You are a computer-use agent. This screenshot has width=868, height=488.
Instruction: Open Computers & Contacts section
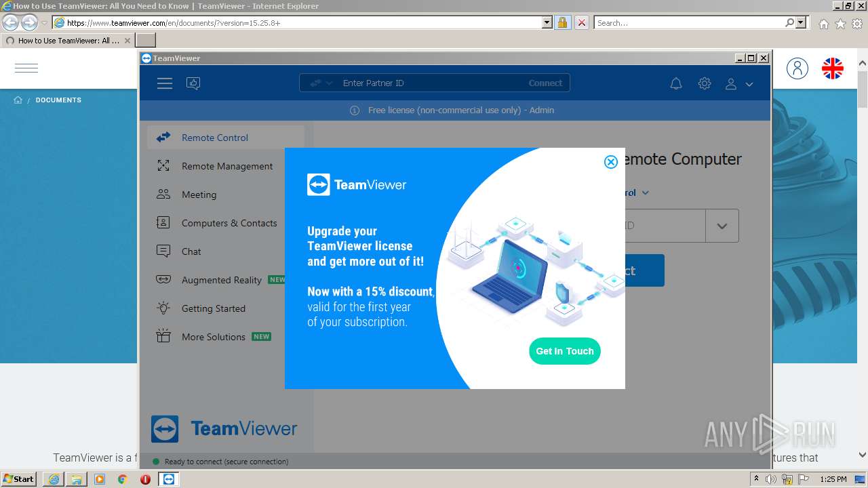coord(226,223)
